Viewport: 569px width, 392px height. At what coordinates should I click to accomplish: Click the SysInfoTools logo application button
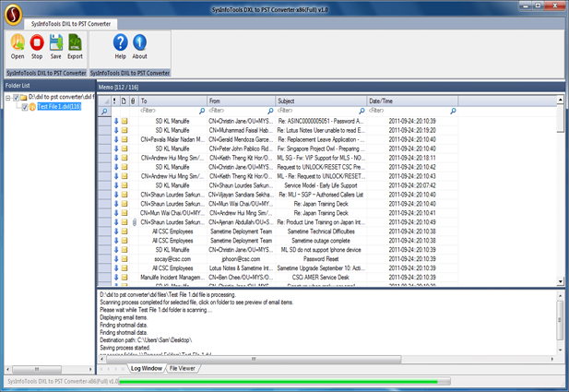(14, 15)
